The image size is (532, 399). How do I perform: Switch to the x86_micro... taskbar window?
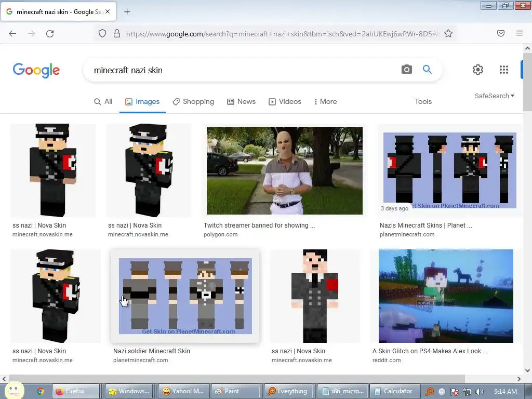tap(342, 391)
